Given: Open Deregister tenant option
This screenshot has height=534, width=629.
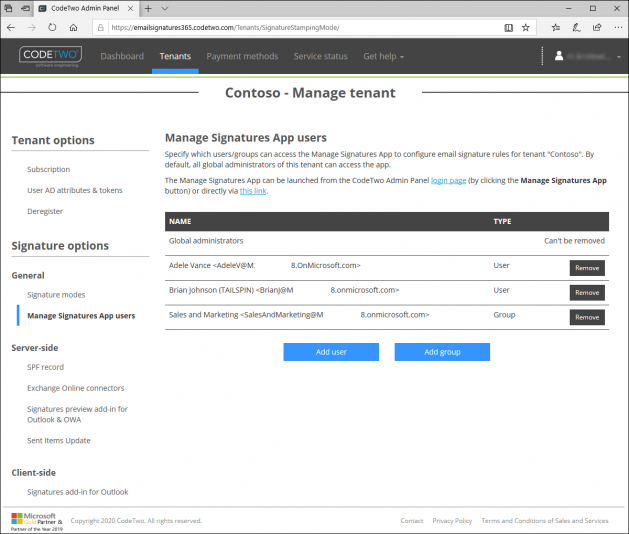Looking at the screenshot, I should [x=45, y=211].
